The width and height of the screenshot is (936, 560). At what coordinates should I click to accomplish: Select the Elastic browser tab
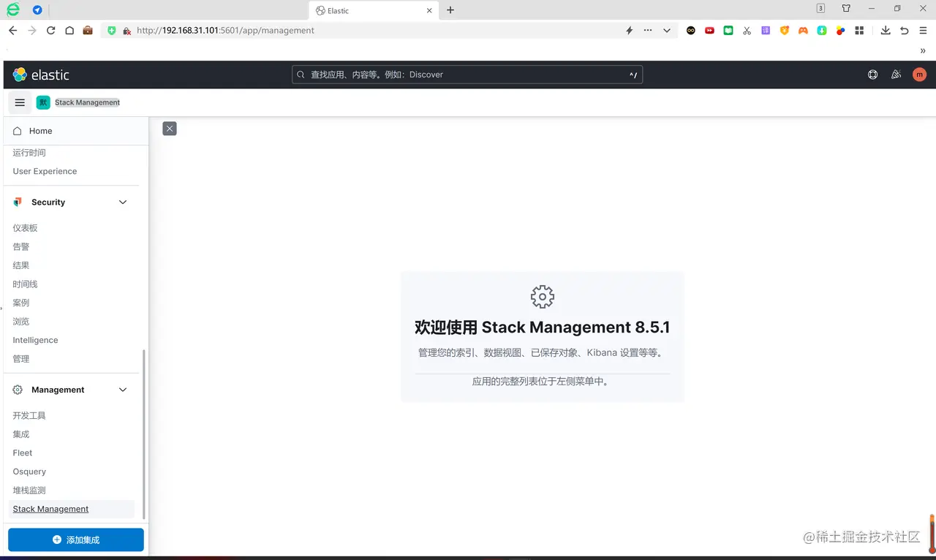tap(375, 10)
